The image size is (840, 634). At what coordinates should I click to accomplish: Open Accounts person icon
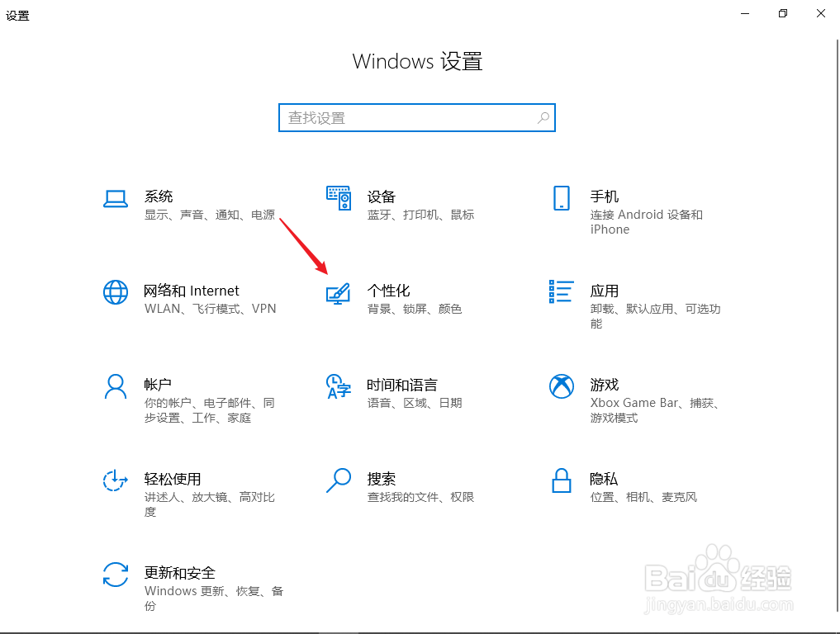point(115,386)
